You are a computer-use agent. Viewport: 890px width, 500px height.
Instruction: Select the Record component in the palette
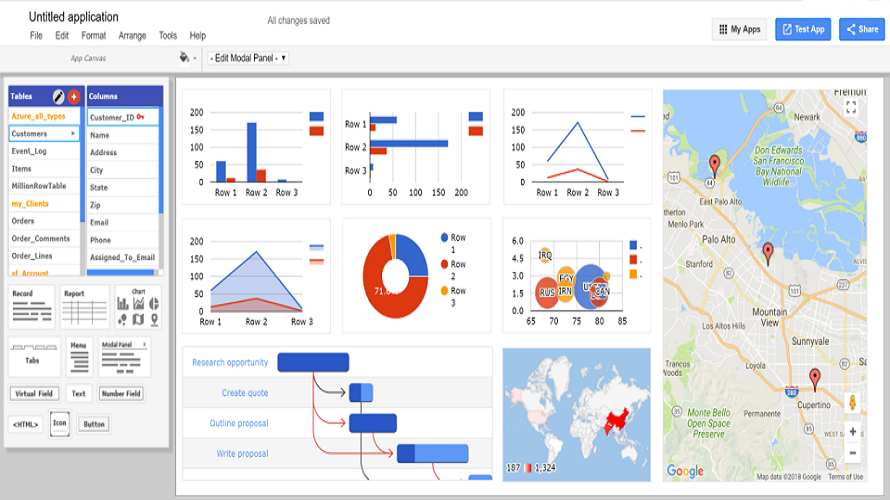[33, 307]
